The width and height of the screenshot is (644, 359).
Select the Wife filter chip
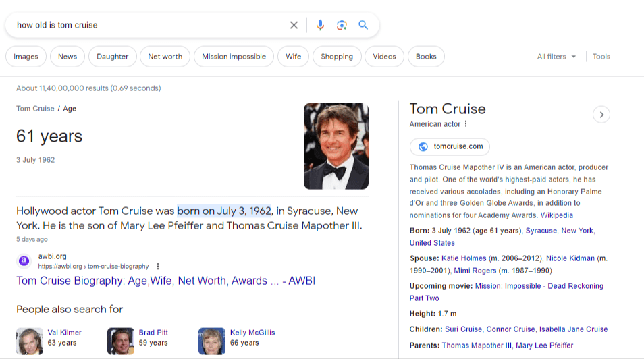click(x=293, y=57)
